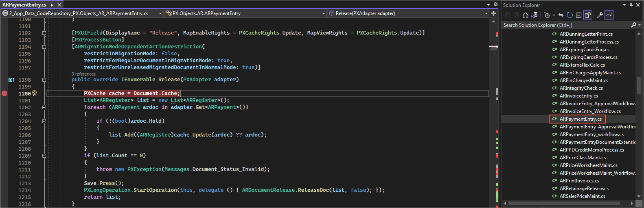Click the override indicator at line 1198
Screen dimensions: 644x208
click(11, 80)
